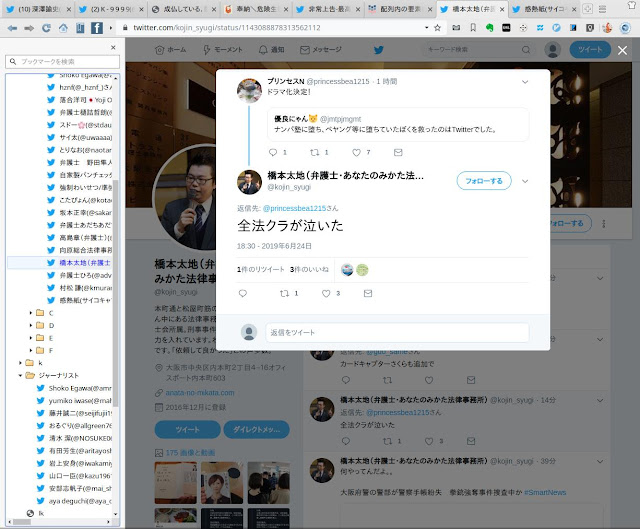Open new tab with plus button
Image resolution: width=640 pixels, height=529 pixels.
coord(587,9)
